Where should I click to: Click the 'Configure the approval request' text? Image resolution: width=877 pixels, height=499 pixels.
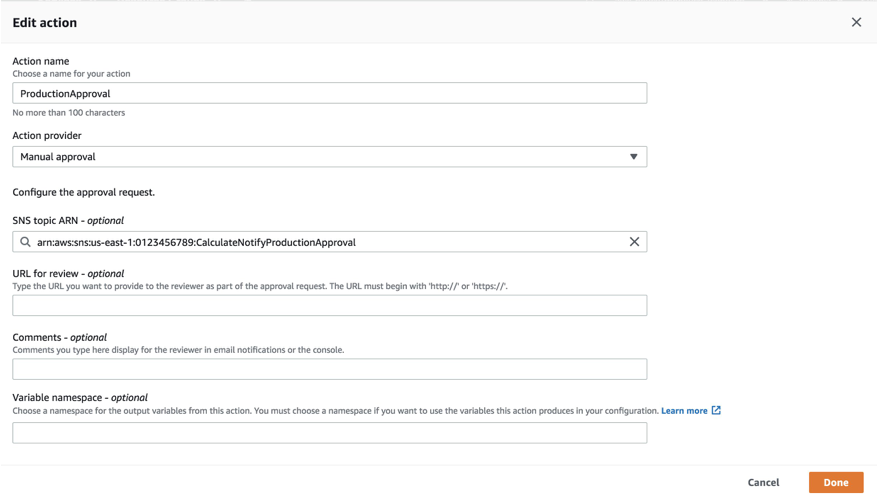(x=84, y=192)
